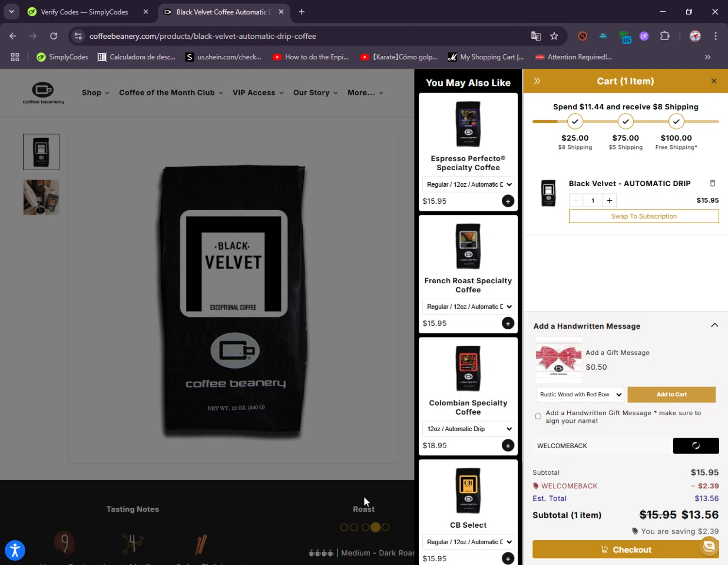Click the Espresso Perfecto product image

point(468,124)
